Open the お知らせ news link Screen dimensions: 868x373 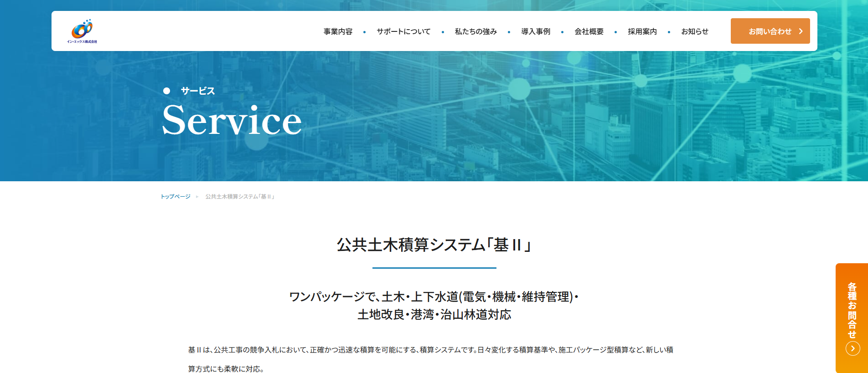[694, 31]
